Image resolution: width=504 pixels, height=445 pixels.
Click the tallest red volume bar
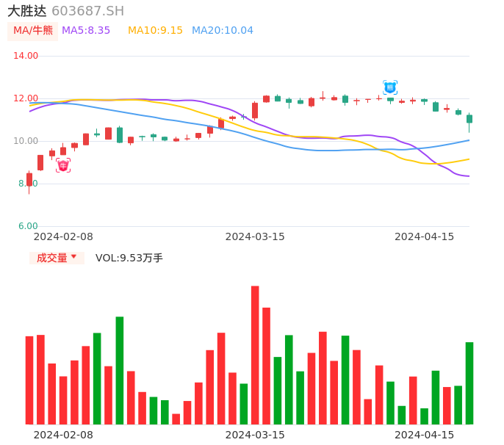(255, 355)
